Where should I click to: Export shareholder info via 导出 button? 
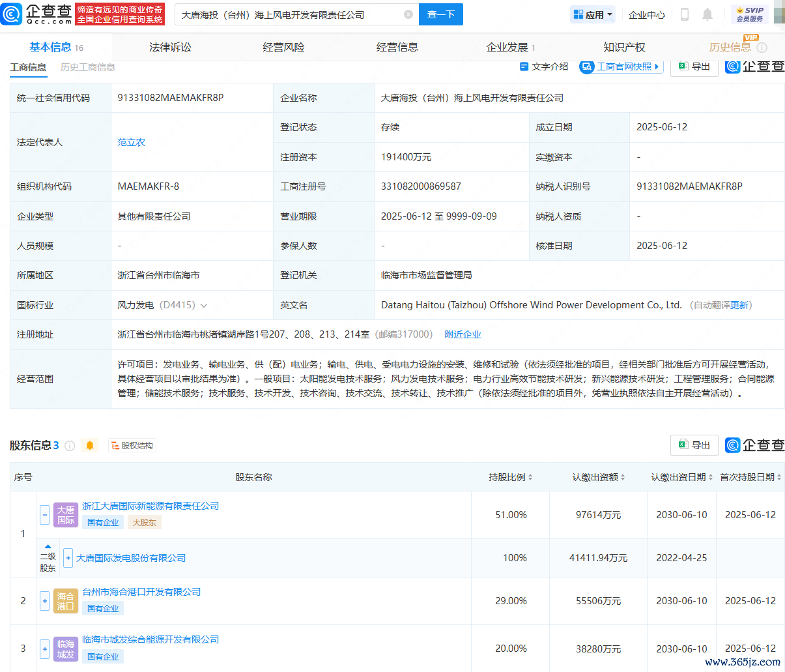[x=694, y=445]
